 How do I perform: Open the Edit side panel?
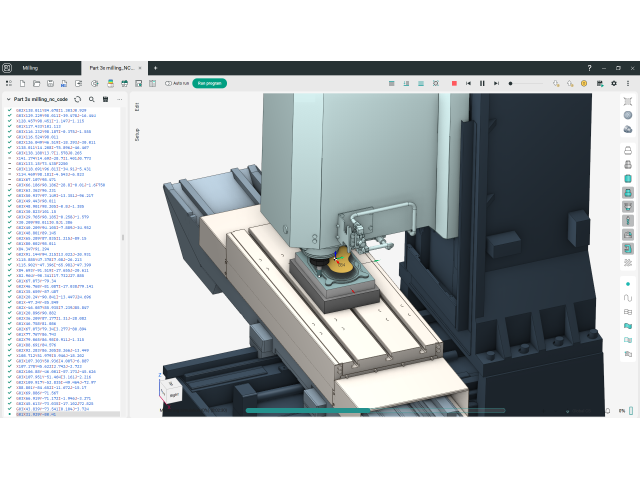(x=137, y=107)
